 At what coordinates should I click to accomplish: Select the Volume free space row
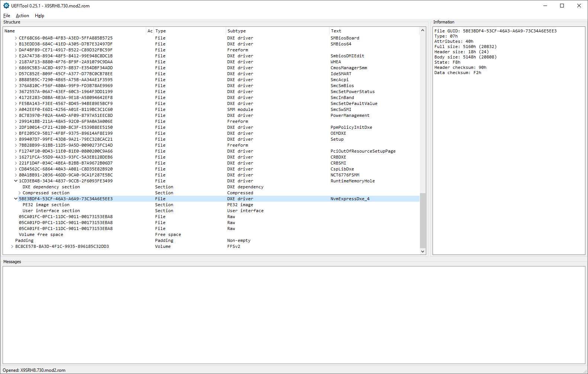(x=211, y=234)
